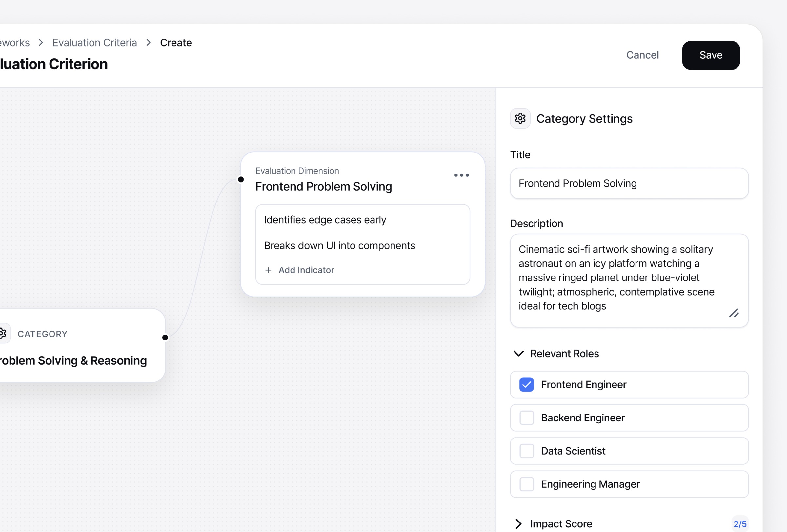Click the resize handle of Description textarea

pyautogui.click(x=734, y=313)
